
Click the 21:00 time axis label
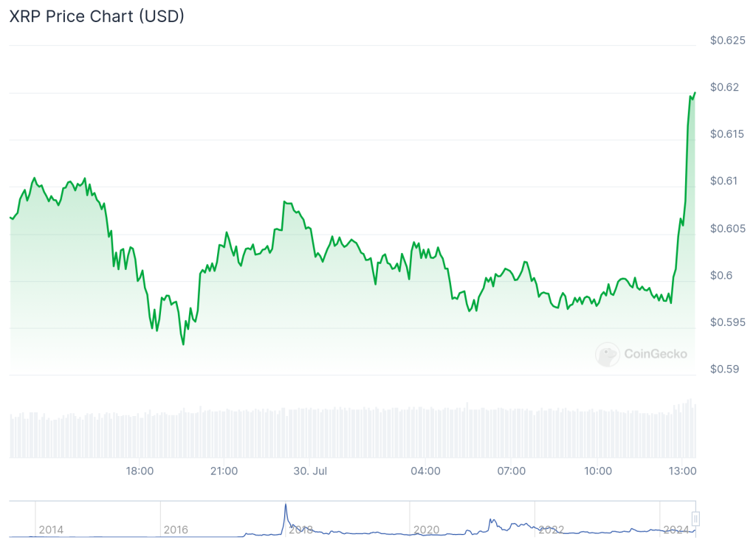coord(224,471)
